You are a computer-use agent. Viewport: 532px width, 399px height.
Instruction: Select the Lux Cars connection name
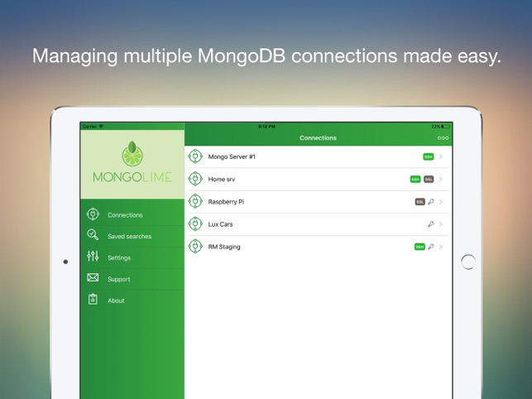221,224
